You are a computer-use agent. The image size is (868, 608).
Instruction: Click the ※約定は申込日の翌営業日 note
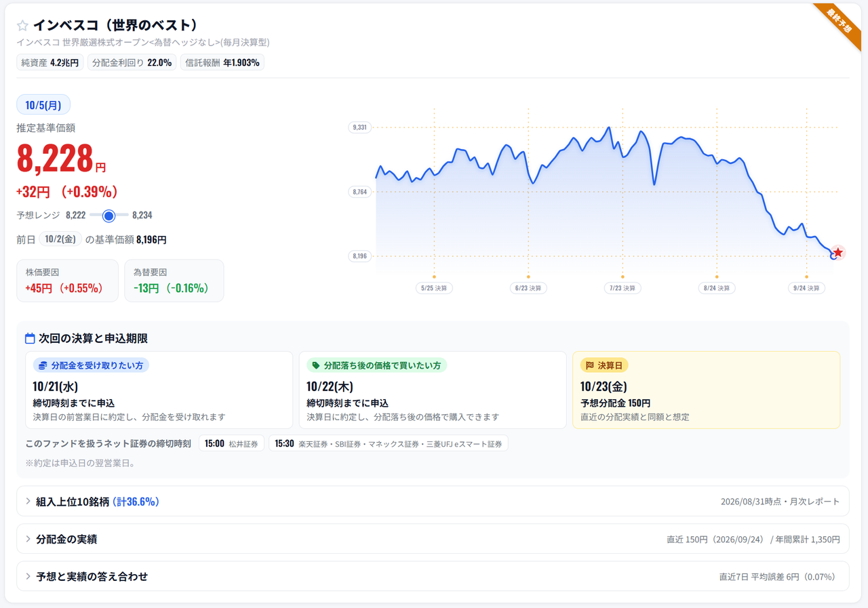pos(80,464)
